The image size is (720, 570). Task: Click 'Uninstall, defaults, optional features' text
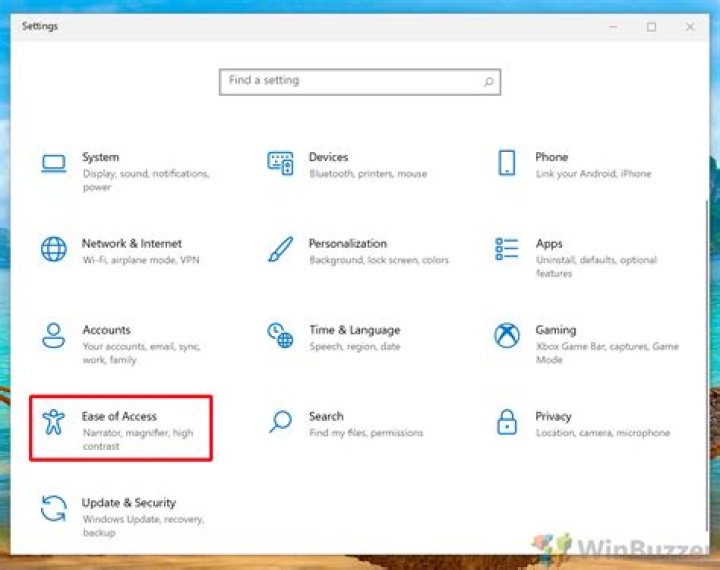596,266
